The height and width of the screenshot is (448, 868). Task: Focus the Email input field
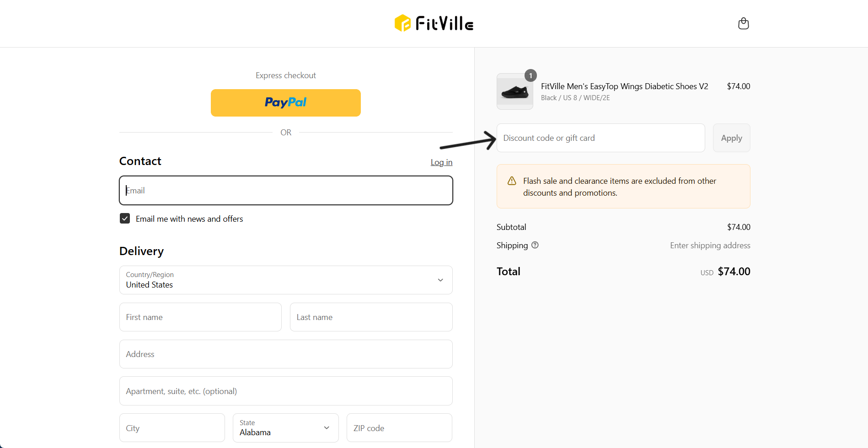pyautogui.click(x=286, y=191)
